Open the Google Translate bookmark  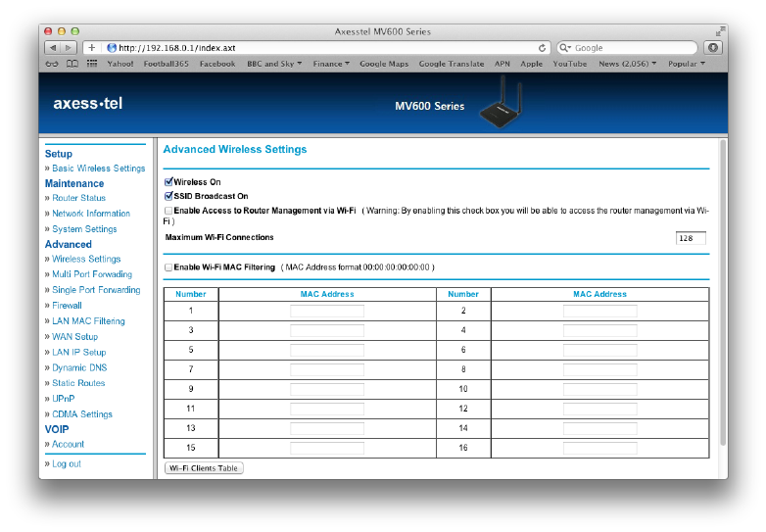(x=452, y=64)
